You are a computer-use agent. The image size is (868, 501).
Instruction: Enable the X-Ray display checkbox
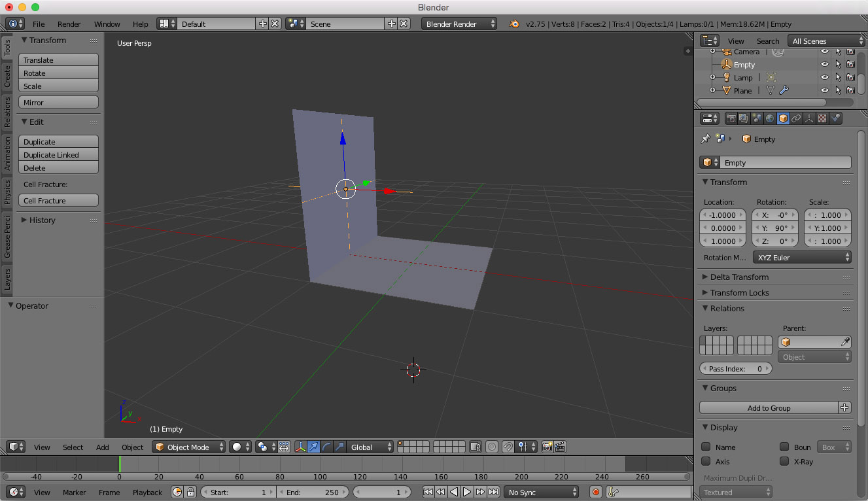click(x=784, y=461)
